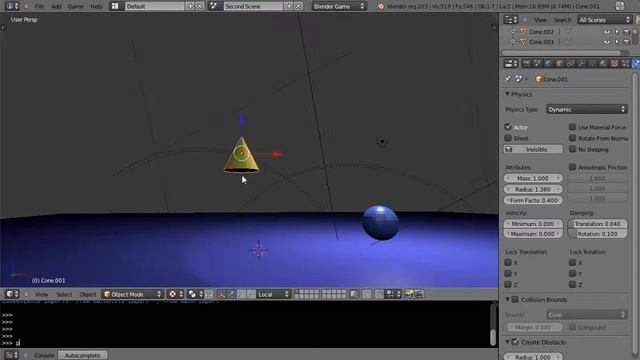640x360 pixels.
Task: Disable the Actor checkbox
Action: click(508, 127)
